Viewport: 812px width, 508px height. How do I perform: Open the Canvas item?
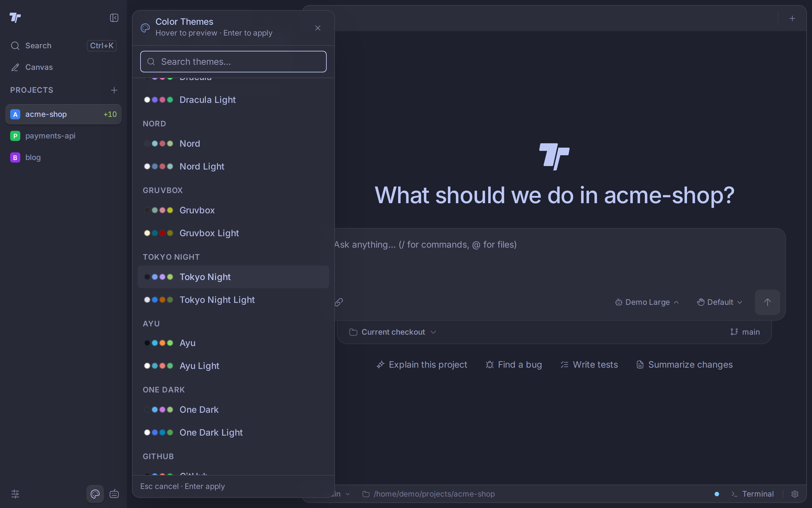point(63,67)
